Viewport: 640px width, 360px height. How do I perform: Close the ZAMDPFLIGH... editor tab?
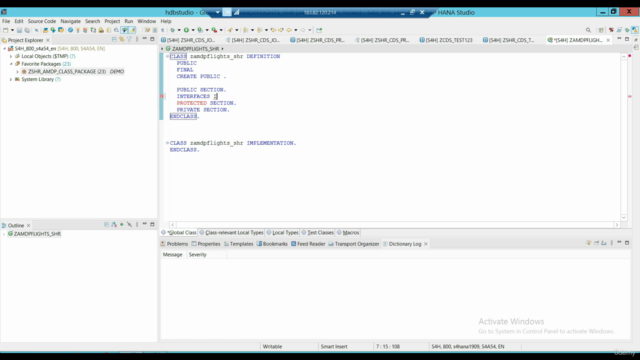(608, 40)
